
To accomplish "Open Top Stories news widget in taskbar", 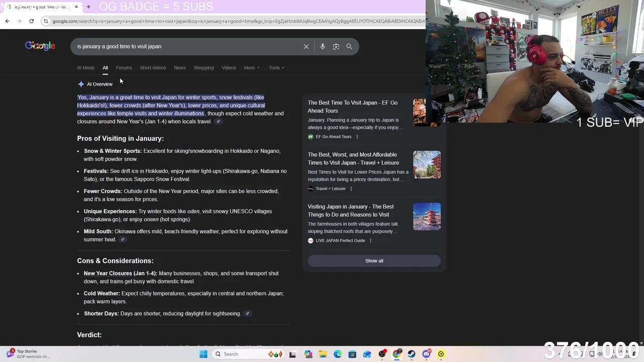I will click(x=28, y=354).
